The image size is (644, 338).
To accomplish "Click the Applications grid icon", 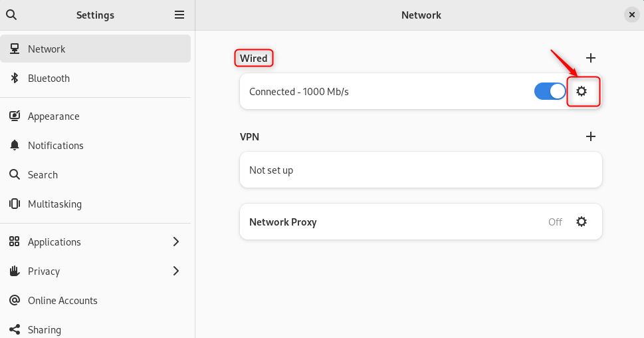I will tap(15, 242).
